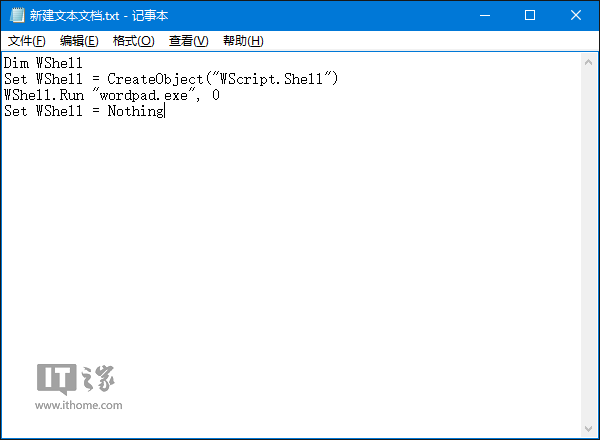
Task: Click the "Dim WShell" line
Action: pyautogui.click(x=43, y=63)
